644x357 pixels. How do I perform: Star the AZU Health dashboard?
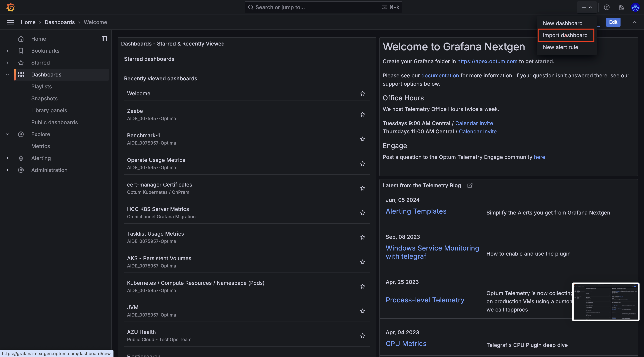pyautogui.click(x=362, y=336)
